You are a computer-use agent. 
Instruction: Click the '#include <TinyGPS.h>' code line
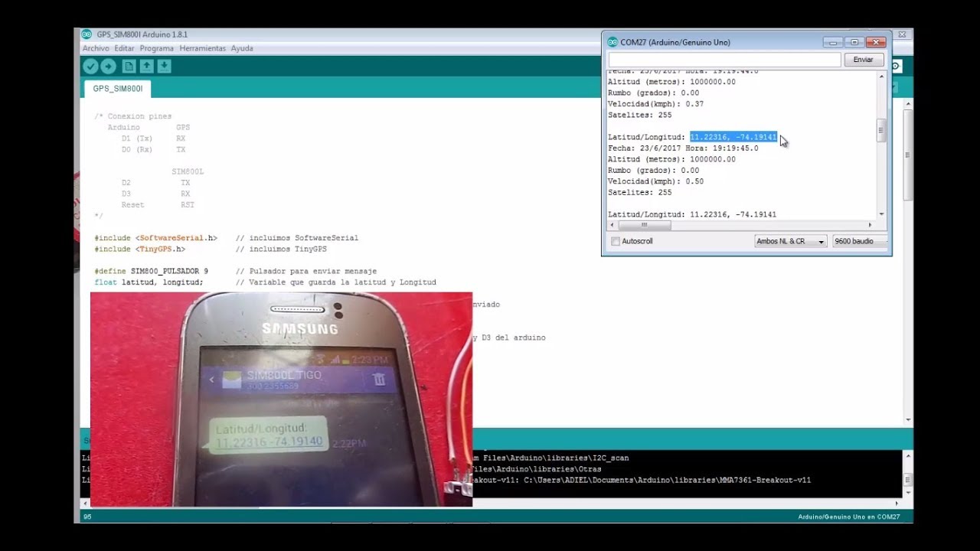tap(139, 249)
